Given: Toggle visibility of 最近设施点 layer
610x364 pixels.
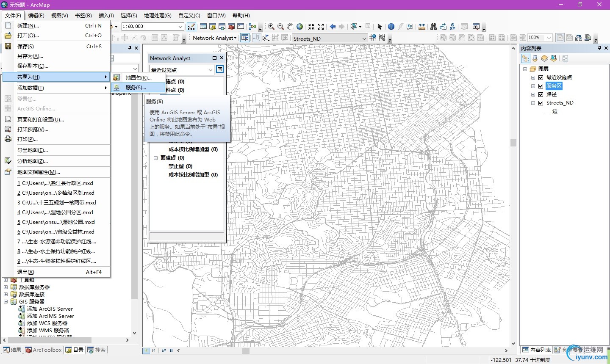Looking at the screenshot, I should [541, 77].
